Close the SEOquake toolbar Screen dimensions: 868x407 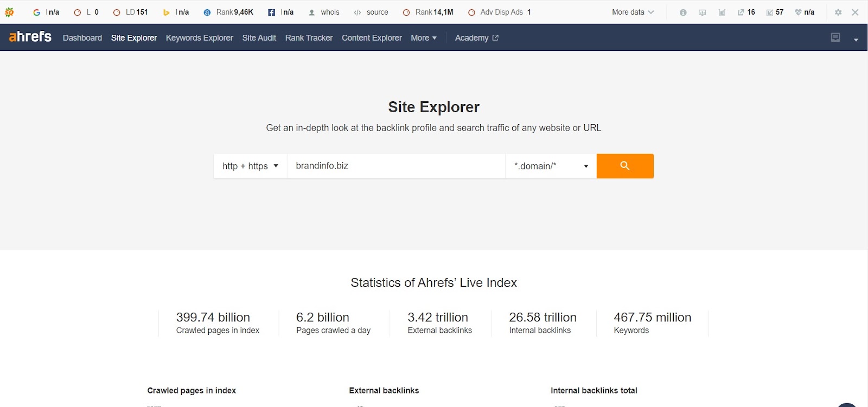[855, 12]
